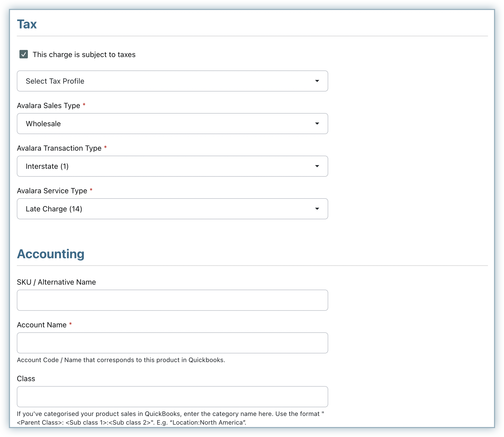Expand the Interstate (1) transaction type dropdown
The image size is (504, 437).
tap(172, 166)
